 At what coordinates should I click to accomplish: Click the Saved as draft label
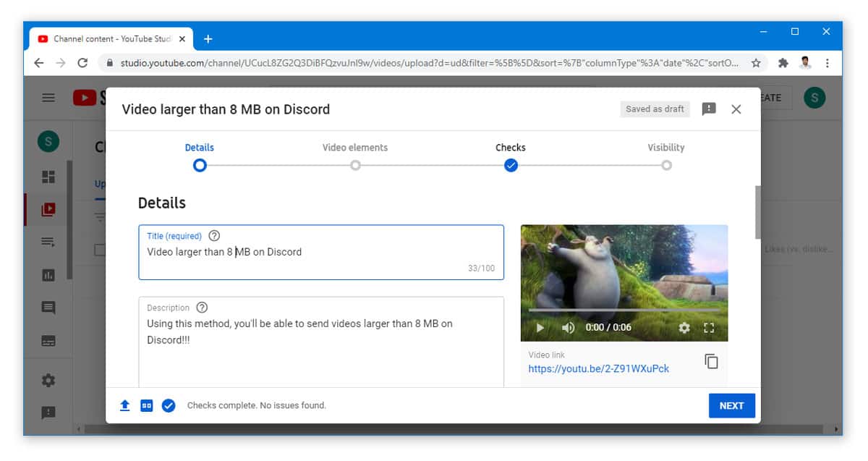655,109
